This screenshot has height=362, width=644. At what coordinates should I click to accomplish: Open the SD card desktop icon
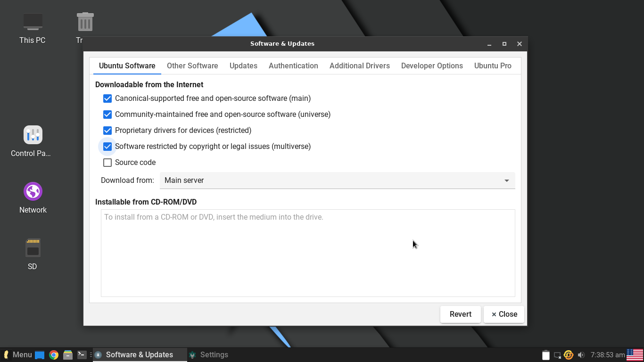point(33,254)
